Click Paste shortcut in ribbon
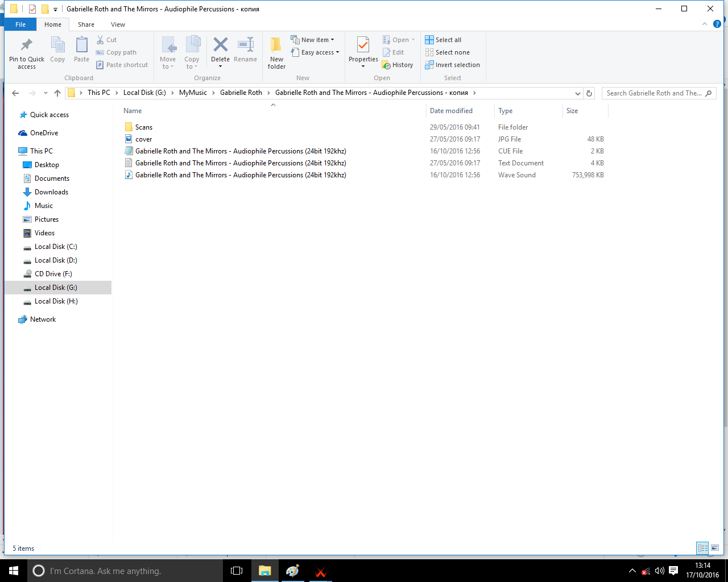This screenshot has height=582, width=728. coord(122,65)
